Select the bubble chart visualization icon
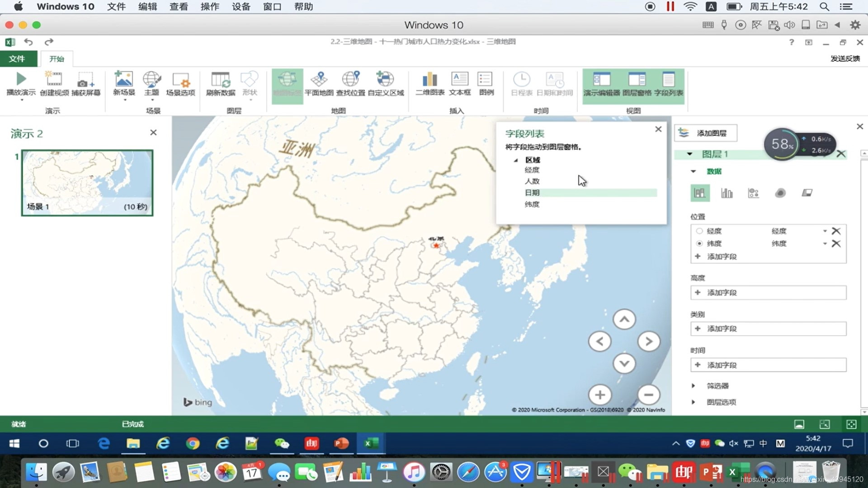868x488 pixels. click(x=753, y=193)
